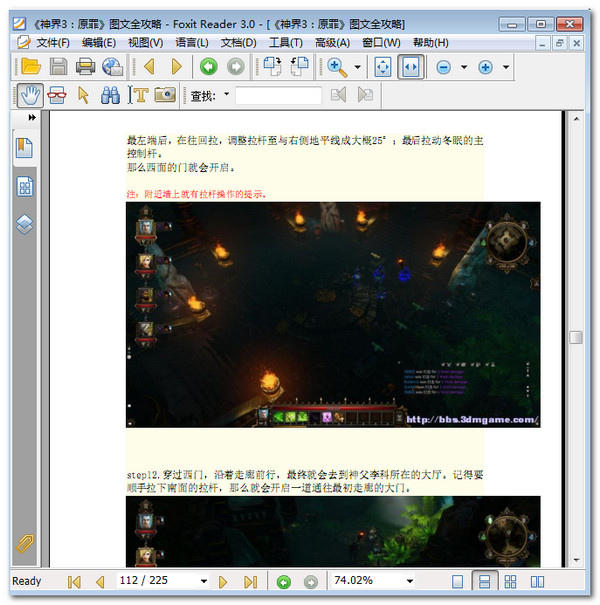Click the fit page icon
This screenshot has width=600, height=605.
coord(383,67)
